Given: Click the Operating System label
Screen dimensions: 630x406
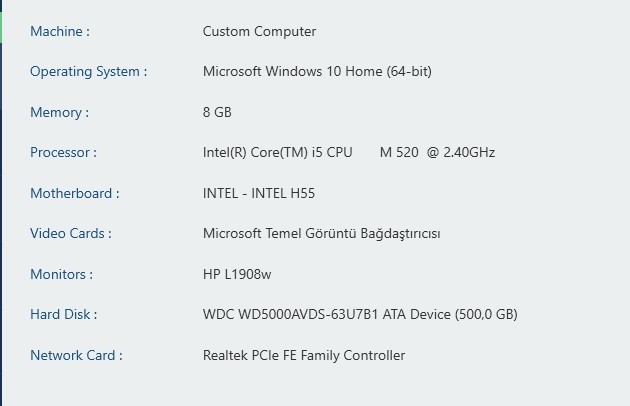Looking at the screenshot, I should (88, 72).
